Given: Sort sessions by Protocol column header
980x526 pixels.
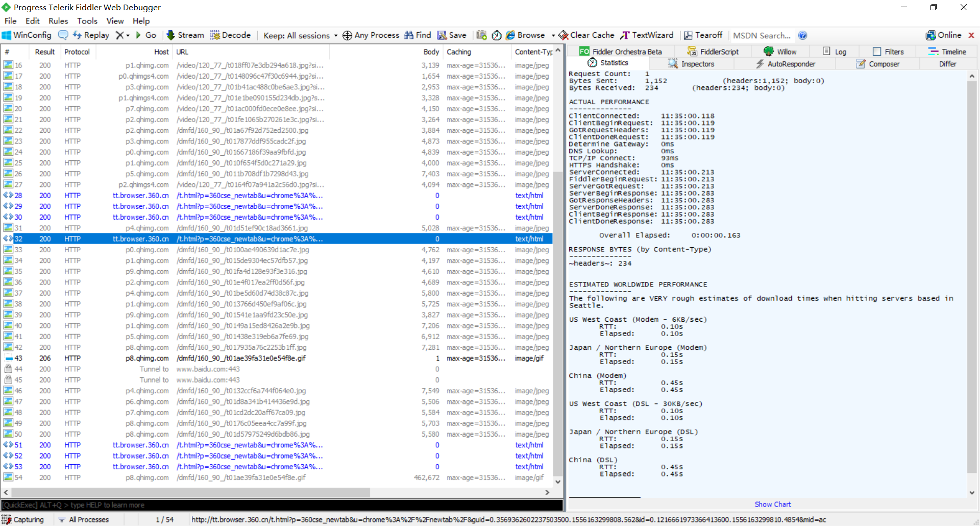Looking at the screenshot, I should [x=77, y=52].
